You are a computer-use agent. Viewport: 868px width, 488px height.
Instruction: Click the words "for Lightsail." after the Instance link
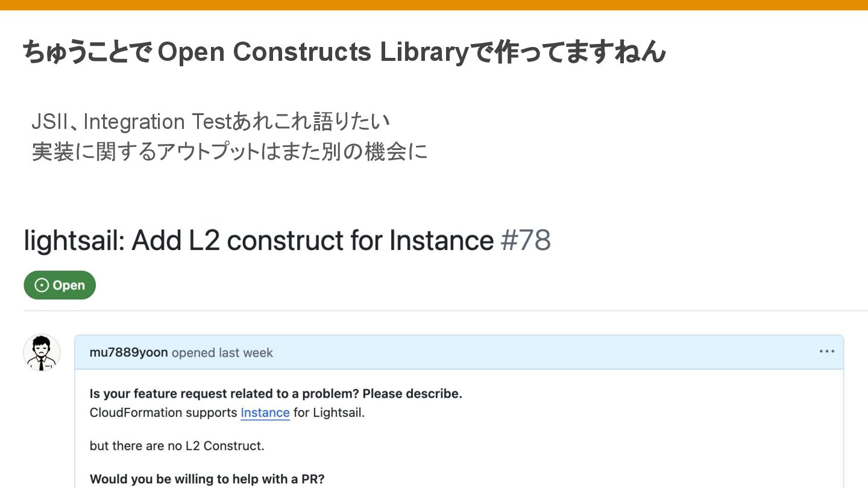(329, 413)
